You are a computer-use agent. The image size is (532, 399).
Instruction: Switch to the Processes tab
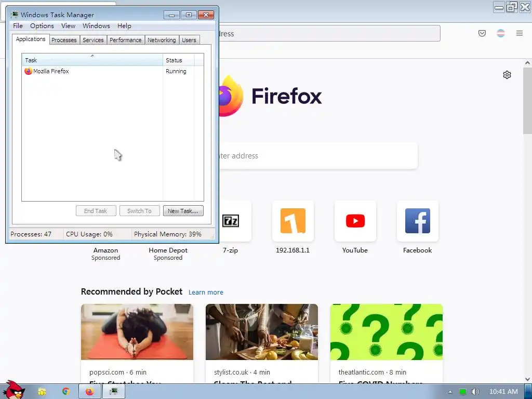[64, 40]
